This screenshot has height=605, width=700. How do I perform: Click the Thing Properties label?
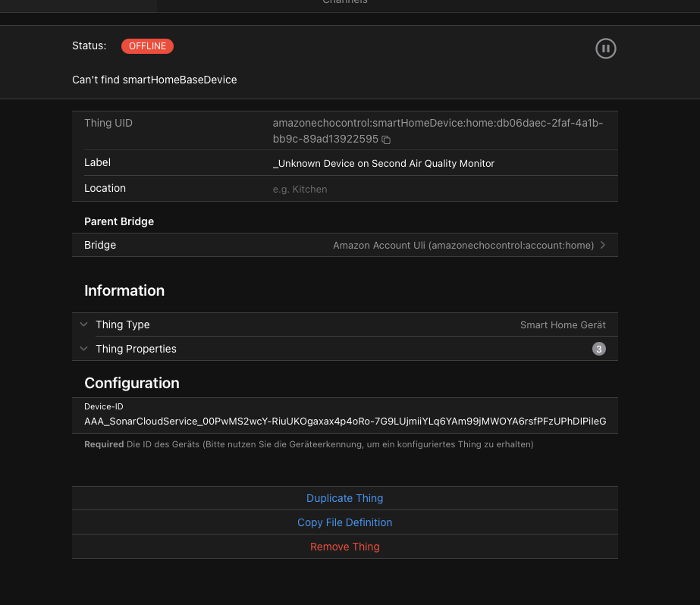click(x=136, y=349)
